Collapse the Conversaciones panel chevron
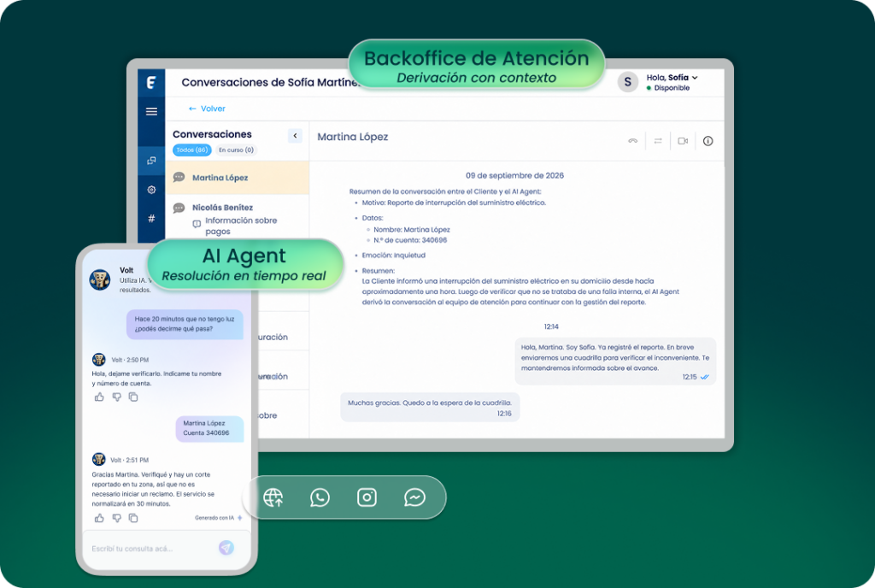Viewport: 875px width, 588px height. pyautogui.click(x=295, y=136)
